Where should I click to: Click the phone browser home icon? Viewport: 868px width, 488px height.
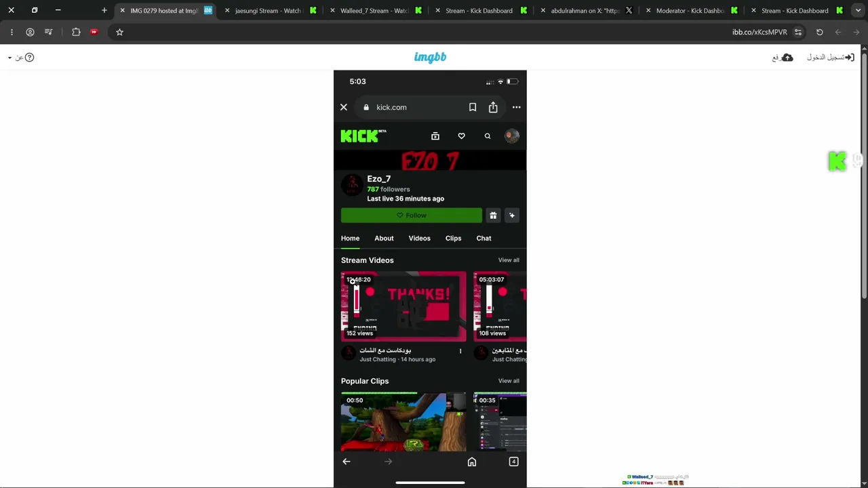pyautogui.click(x=472, y=462)
